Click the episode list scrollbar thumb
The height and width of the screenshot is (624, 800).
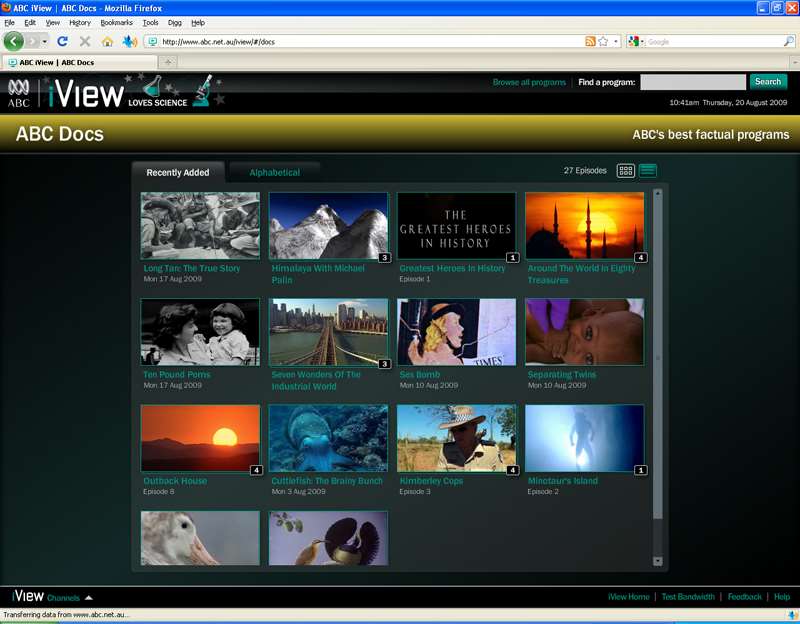[658, 358]
